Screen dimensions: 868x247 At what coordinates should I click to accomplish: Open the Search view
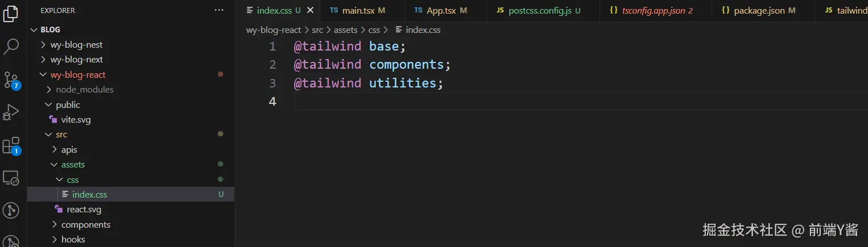pos(11,47)
